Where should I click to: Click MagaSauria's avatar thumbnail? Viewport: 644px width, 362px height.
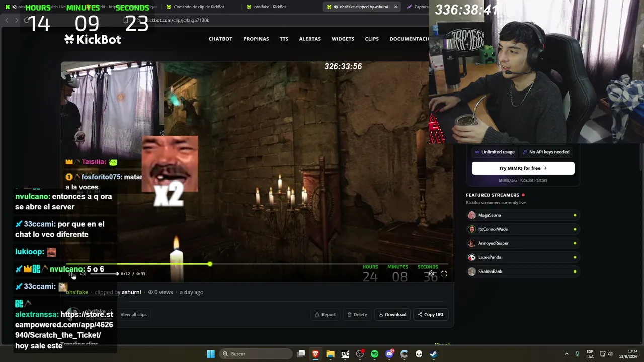(x=472, y=215)
